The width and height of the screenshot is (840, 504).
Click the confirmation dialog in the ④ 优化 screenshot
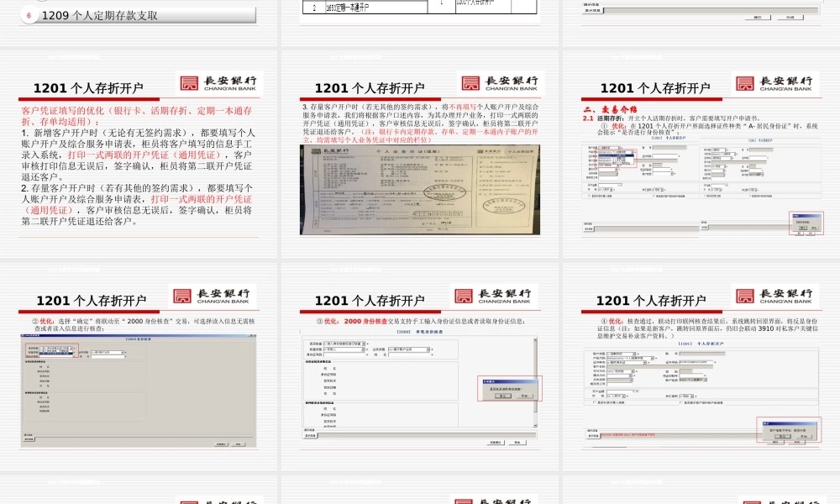tap(789, 429)
